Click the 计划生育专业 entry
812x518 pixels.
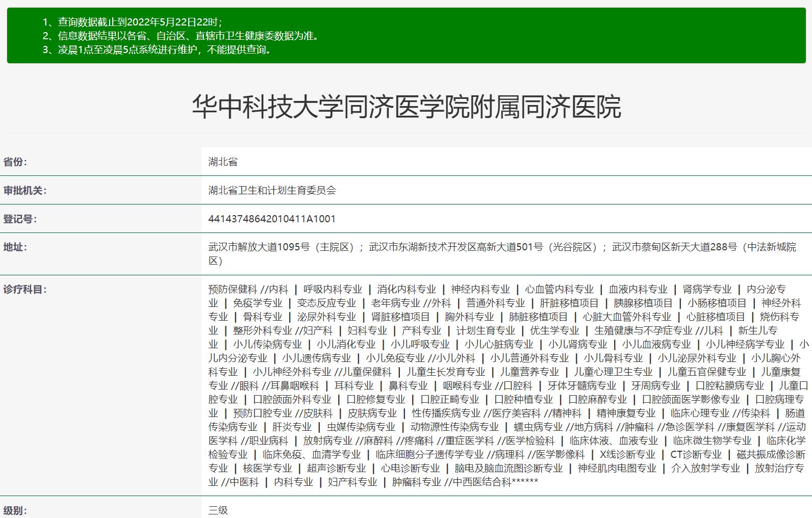click(x=486, y=331)
